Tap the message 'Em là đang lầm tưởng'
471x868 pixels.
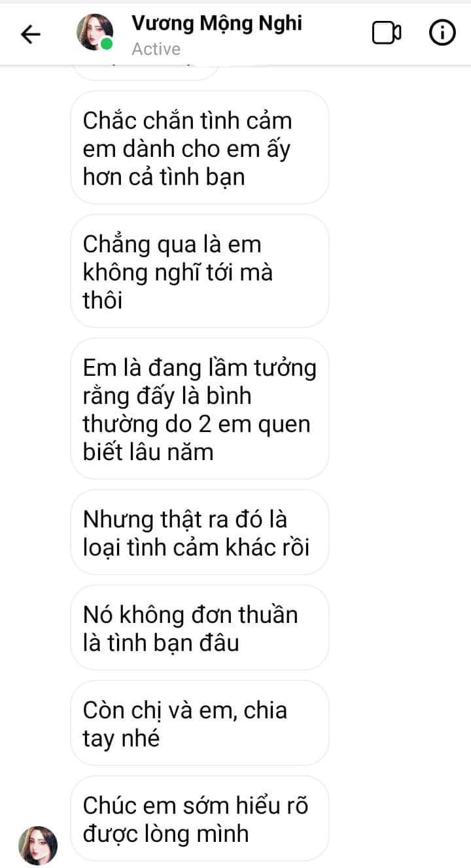(x=200, y=410)
